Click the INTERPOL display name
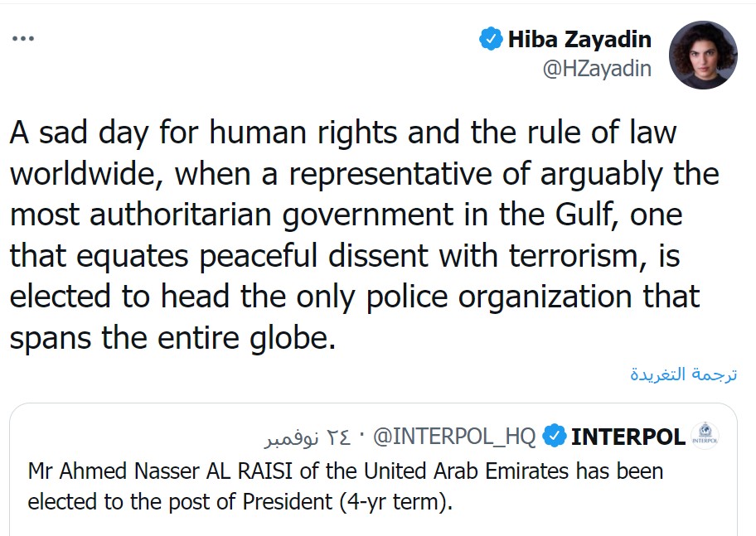Image resolution: width=756 pixels, height=536 pixels. click(628, 436)
